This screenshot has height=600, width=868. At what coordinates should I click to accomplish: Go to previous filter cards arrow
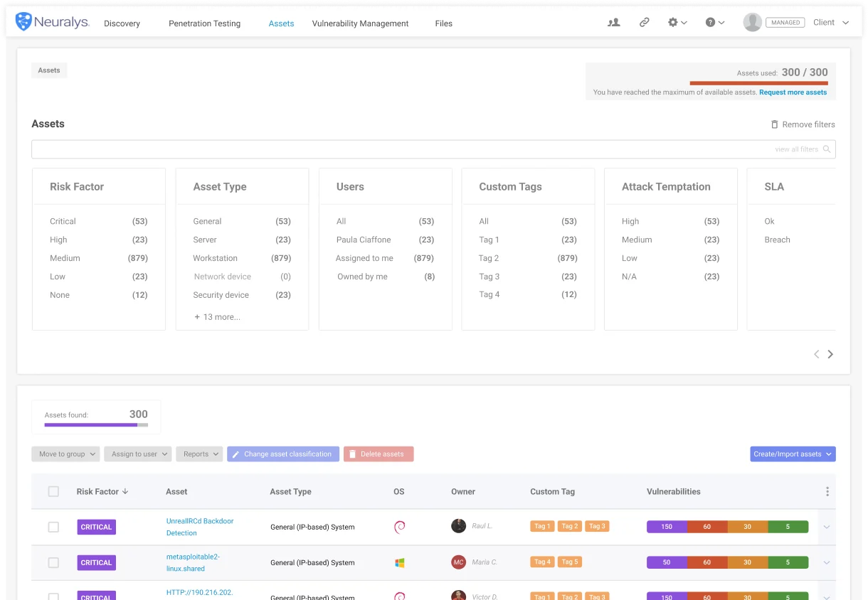coord(817,354)
